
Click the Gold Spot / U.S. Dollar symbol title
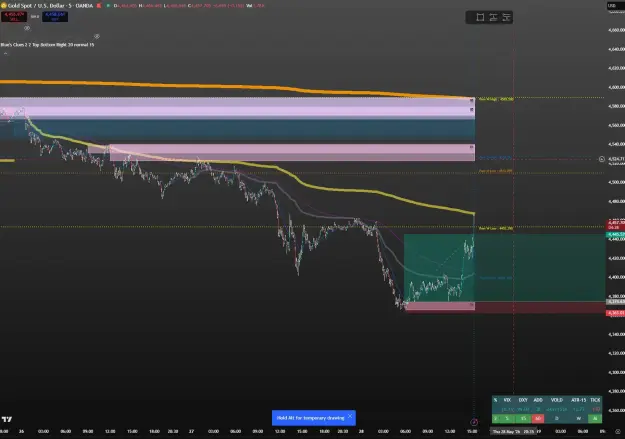(50, 6)
